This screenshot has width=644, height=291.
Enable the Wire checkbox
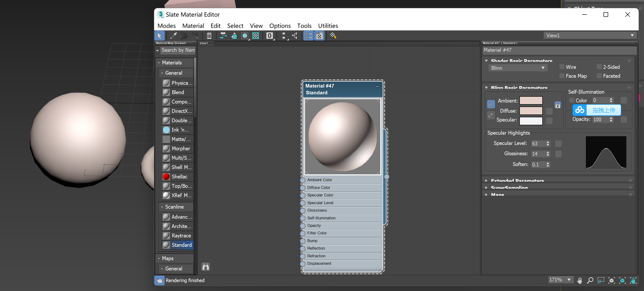[x=562, y=67]
